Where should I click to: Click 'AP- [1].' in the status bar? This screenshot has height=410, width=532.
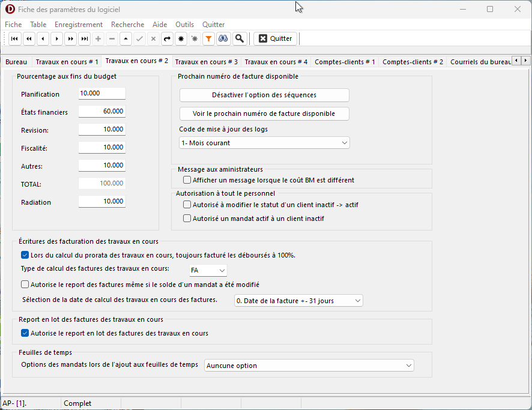(14, 403)
